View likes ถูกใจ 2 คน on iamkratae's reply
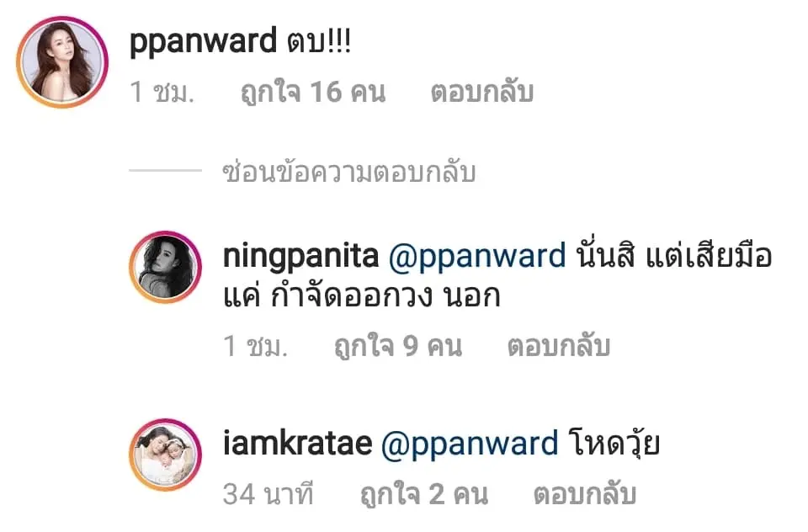Viewport: 808px width, 532px height. (424, 494)
